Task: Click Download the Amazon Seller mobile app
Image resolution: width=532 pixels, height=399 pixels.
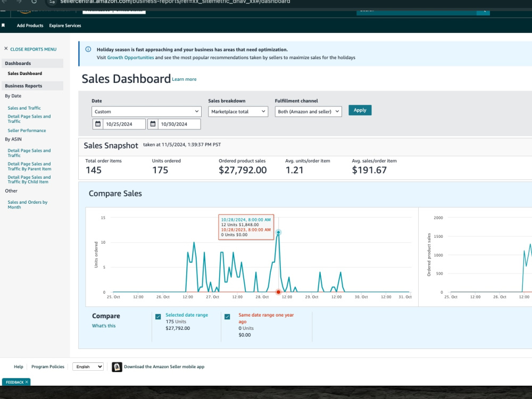Action: 164,367
